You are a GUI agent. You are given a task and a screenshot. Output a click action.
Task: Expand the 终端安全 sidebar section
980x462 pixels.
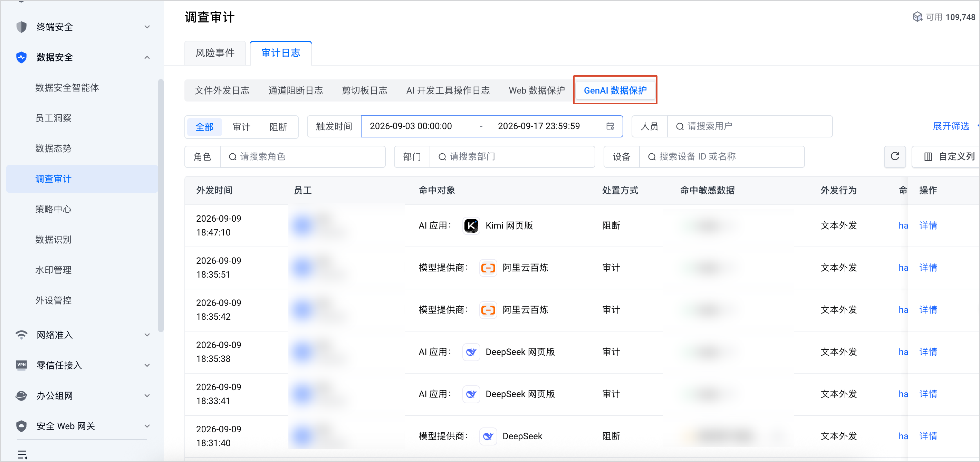coord(147,27)
